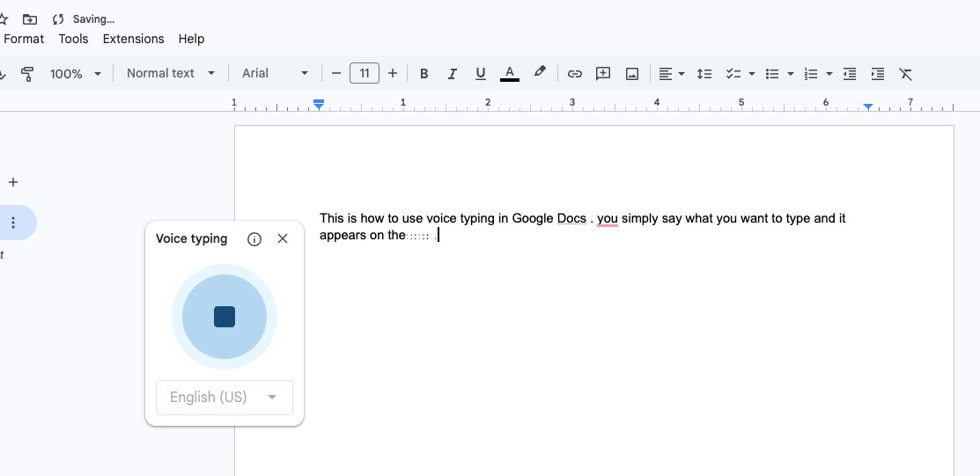
Task: Click the increase indent icon
Action: click(878, 74)
